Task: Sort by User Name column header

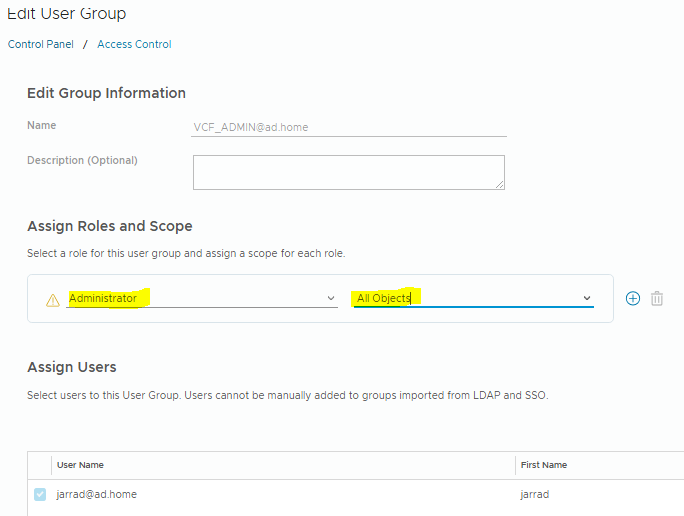Action: (x=80, y=465)
